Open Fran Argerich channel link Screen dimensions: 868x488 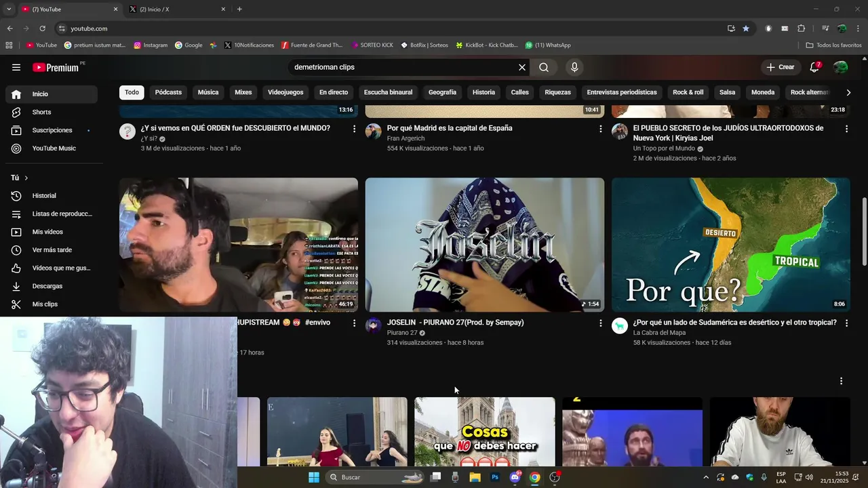(x=406, y=138)
